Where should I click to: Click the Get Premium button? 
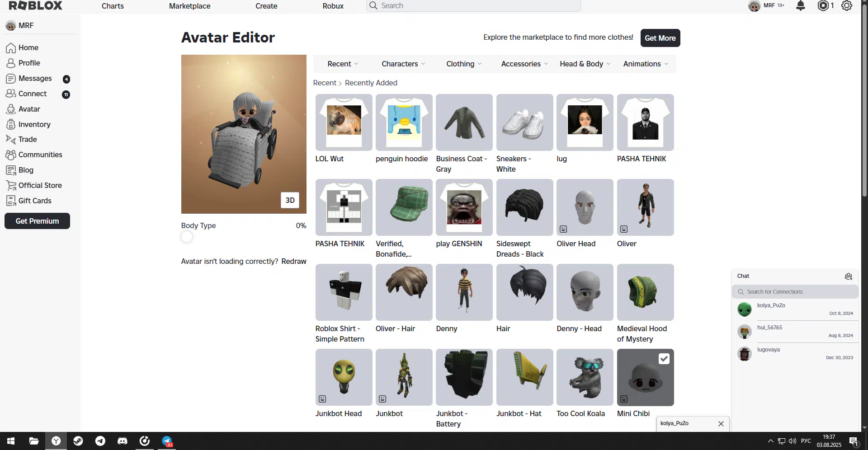point(37,221)
